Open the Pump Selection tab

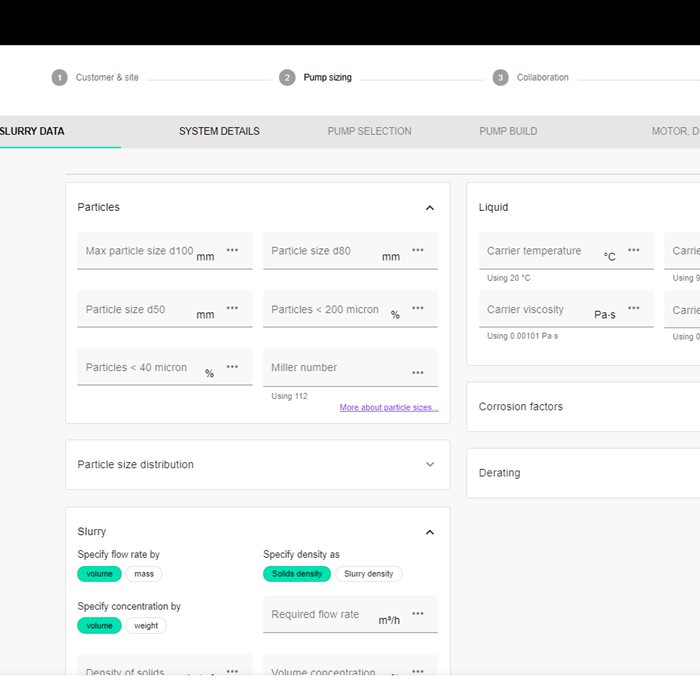(x=369, y=131)
